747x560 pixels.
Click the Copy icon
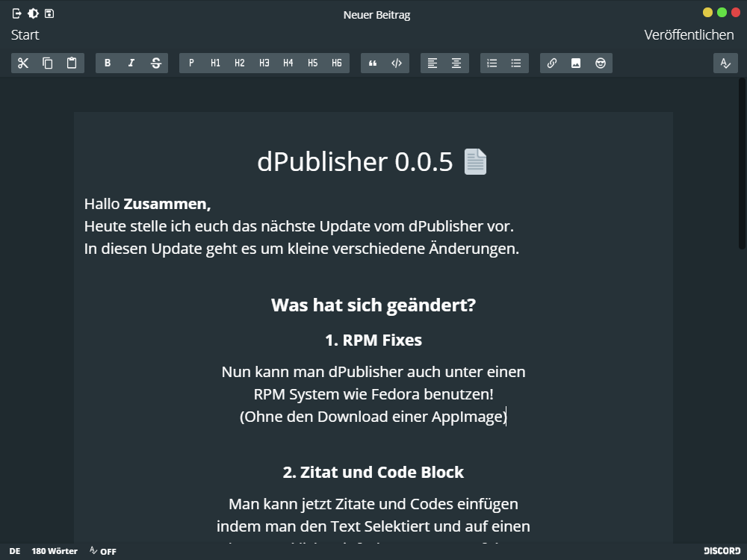[x=48, y=63]
